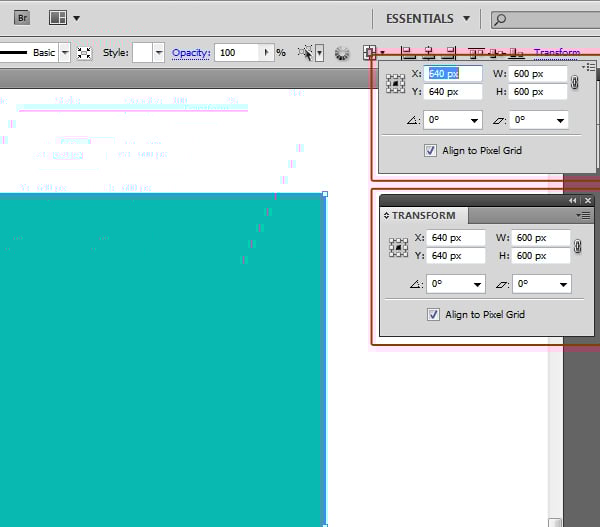This screenshot has height=527, width=600.
Task: Open Adobe Bridge with the Br icon
Action: click(x=22, y=17)
